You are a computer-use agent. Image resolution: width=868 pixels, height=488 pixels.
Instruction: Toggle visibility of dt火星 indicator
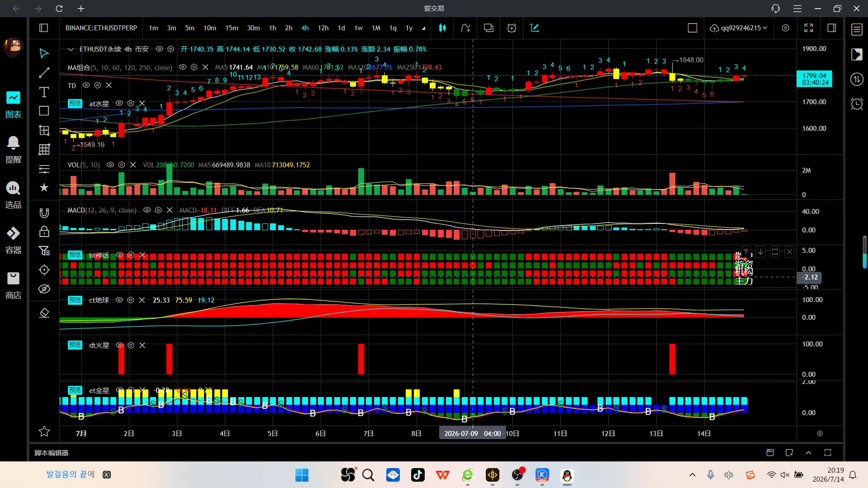(x=119, y=345)
